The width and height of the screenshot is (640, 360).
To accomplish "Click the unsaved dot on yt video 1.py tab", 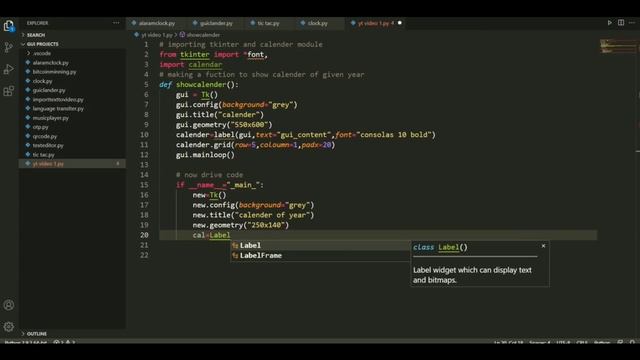I will tap(400, 23).
